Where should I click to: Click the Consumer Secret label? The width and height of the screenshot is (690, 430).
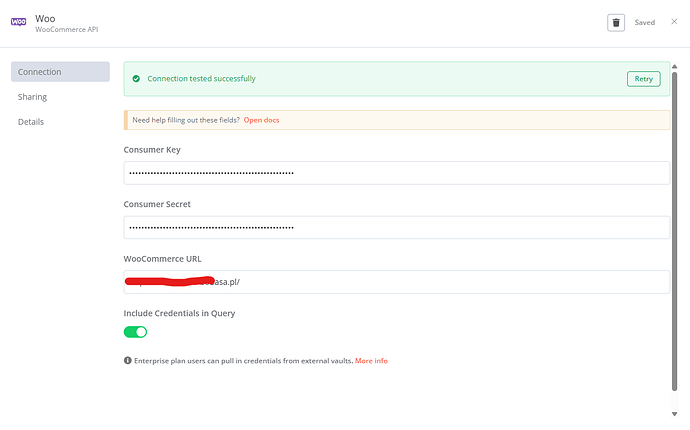coord(157,204)
